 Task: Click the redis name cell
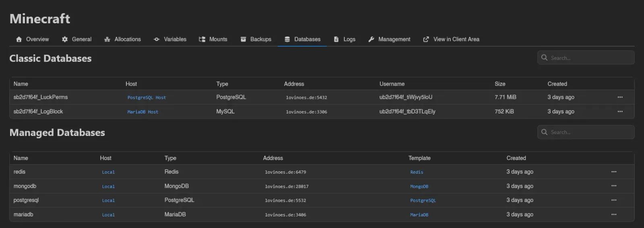coord(19,172)
